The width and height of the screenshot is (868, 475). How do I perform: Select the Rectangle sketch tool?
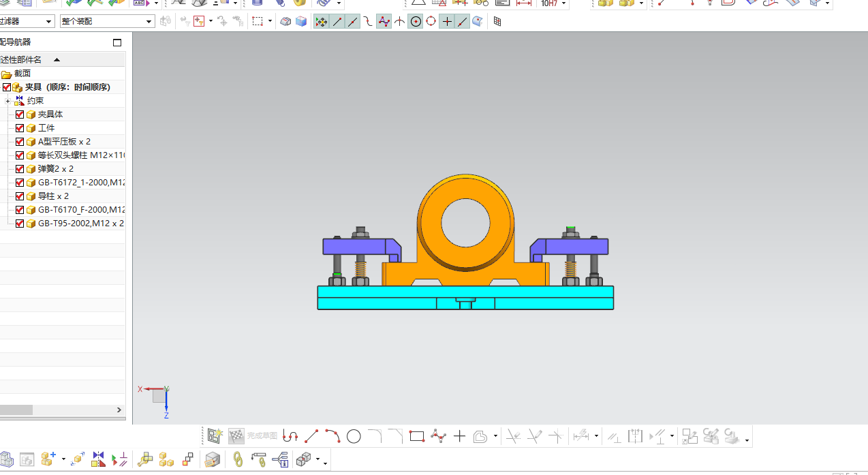click(x=417, y=436)
